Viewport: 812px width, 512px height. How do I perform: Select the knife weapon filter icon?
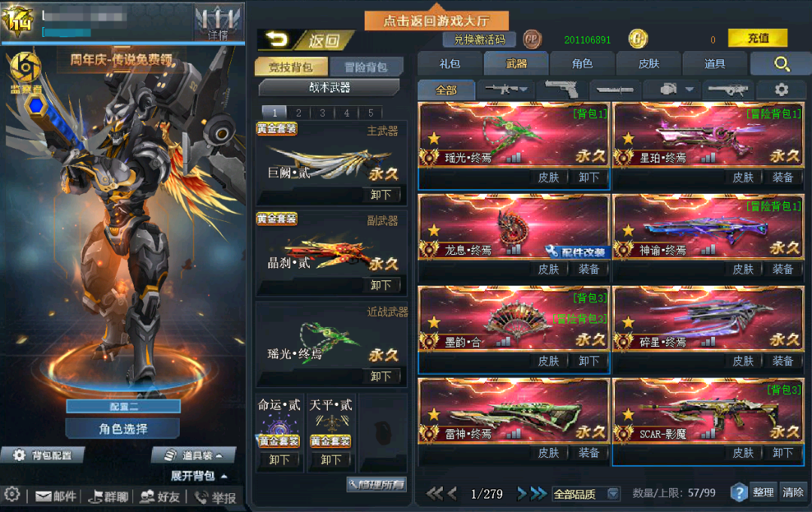tap(614, 89)
